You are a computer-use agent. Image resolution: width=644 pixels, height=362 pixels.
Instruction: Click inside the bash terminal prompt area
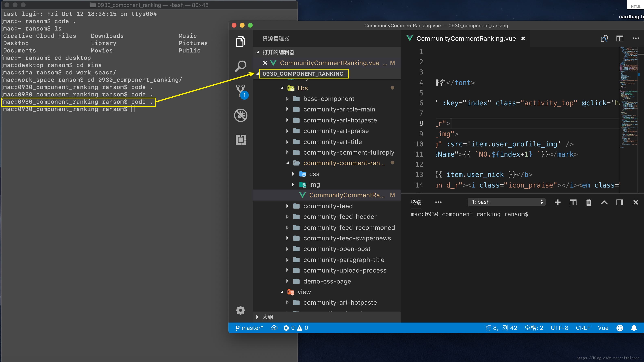tap(523, 265)
